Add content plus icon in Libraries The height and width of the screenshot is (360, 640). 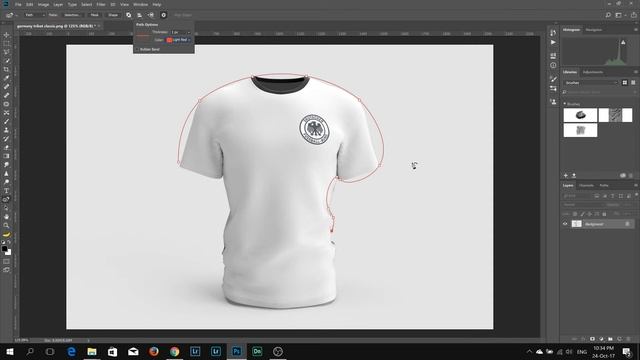[566, 176]
